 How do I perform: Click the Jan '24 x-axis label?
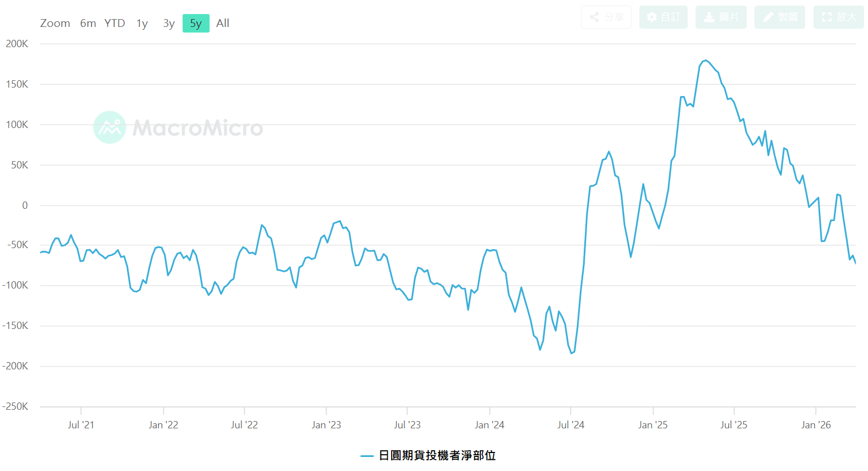(x=489, y=425)
